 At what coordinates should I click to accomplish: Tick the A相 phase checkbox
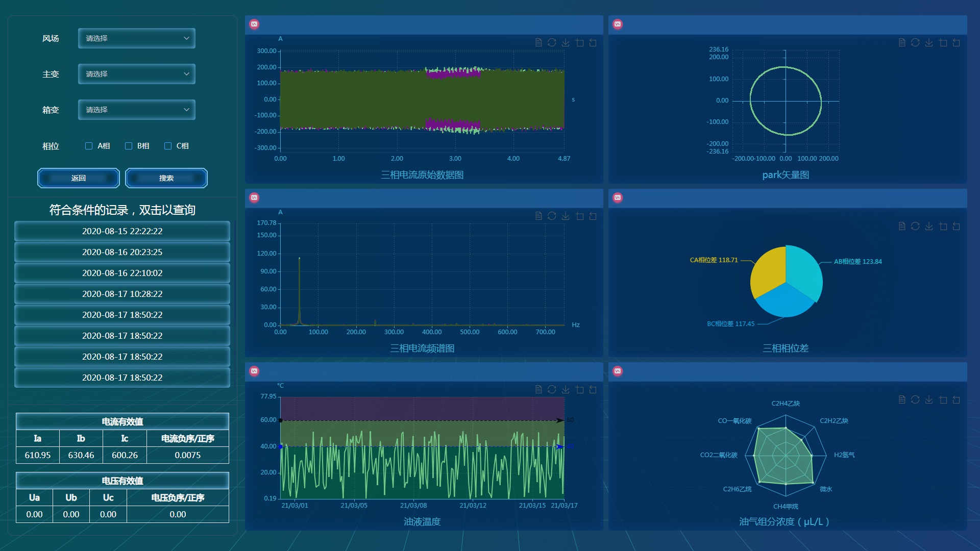(89, 146)
